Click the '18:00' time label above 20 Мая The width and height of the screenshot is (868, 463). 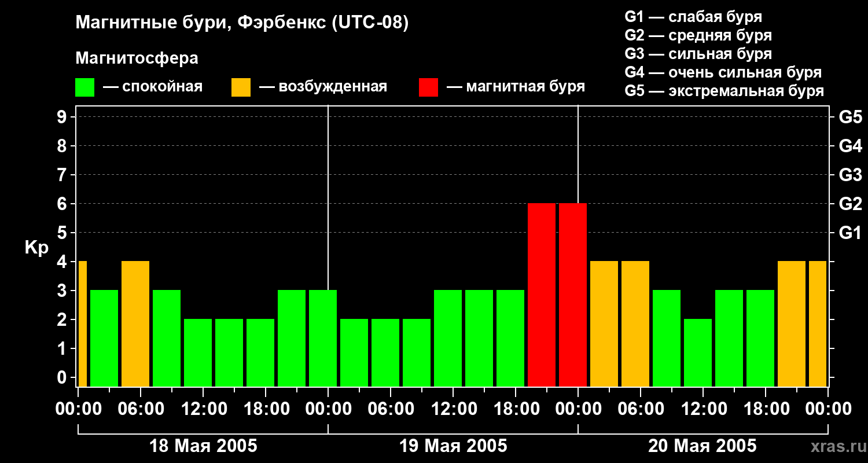tap(766, 409)
